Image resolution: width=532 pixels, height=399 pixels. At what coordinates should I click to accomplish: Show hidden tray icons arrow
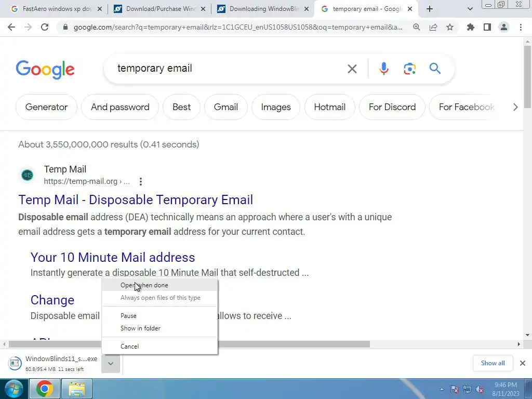click(x=442, y=390)
